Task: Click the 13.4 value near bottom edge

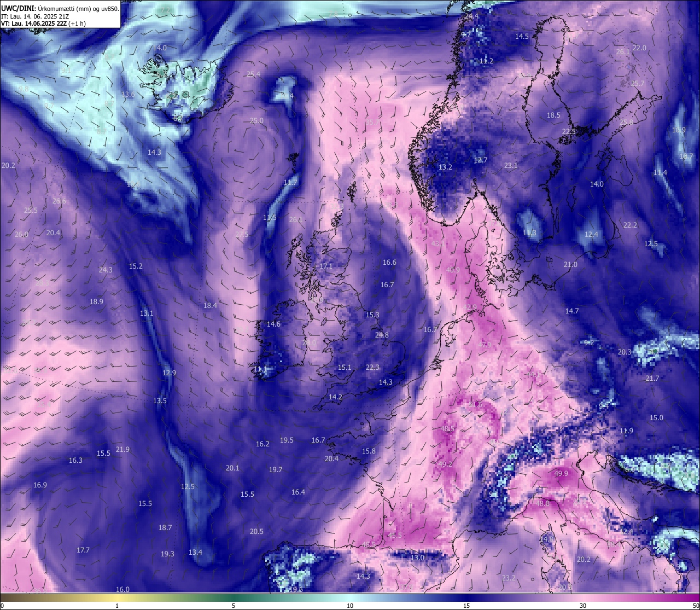Action: tap(195, 553)
